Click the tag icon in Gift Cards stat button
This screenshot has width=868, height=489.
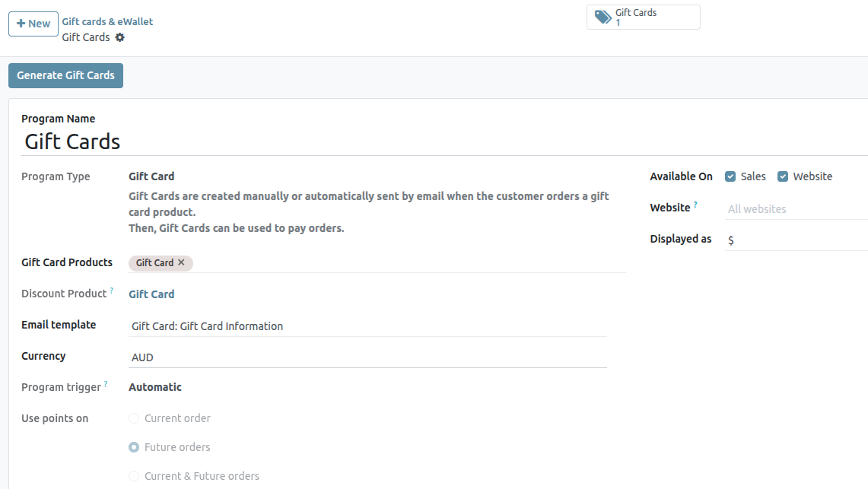point(603,17)
